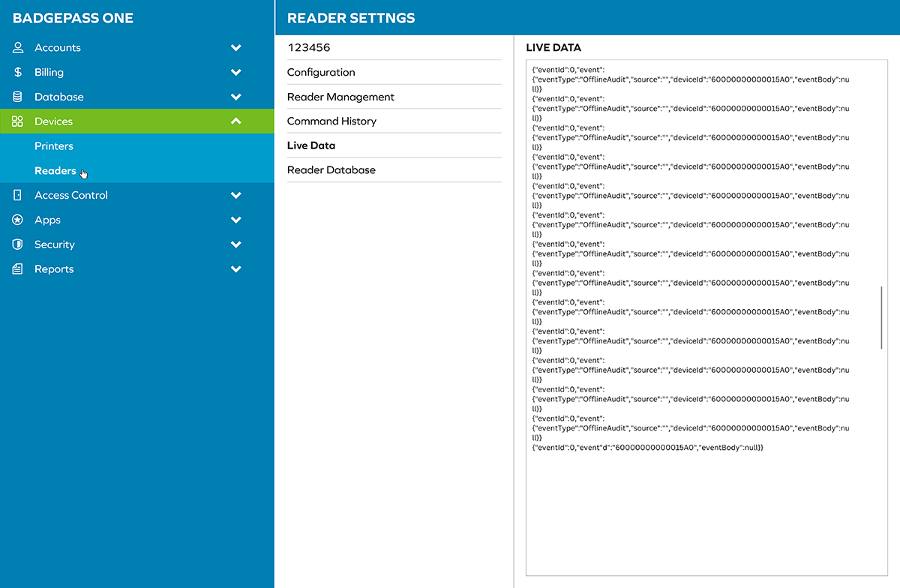Click the Security shield icon
This screenshot has width=900, height=588.
click(18, 244)
